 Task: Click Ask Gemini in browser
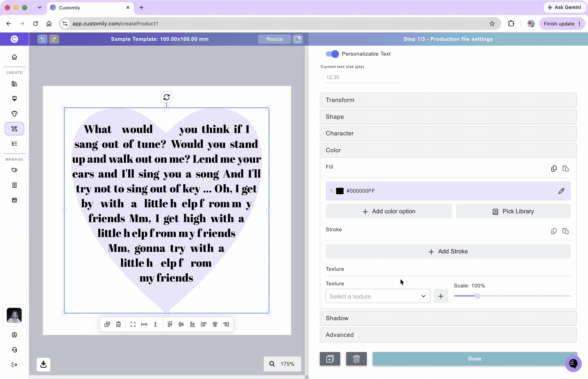tap(564, 7)
